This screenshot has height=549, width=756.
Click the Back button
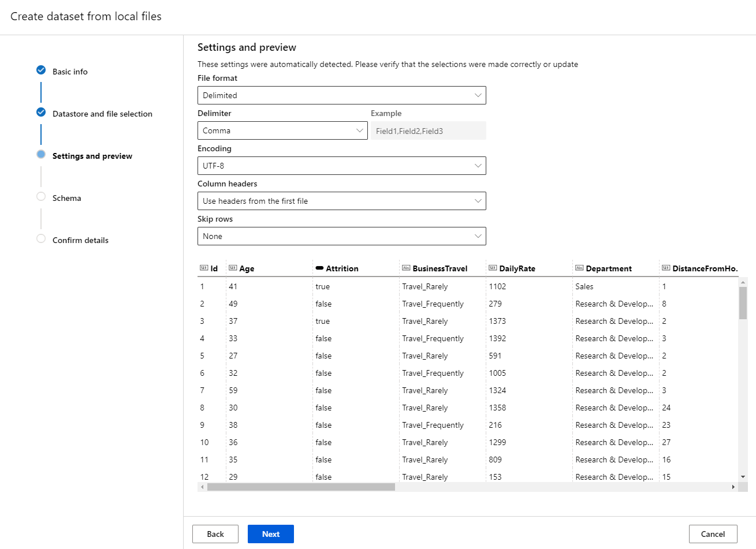click(x=215, y=534)
